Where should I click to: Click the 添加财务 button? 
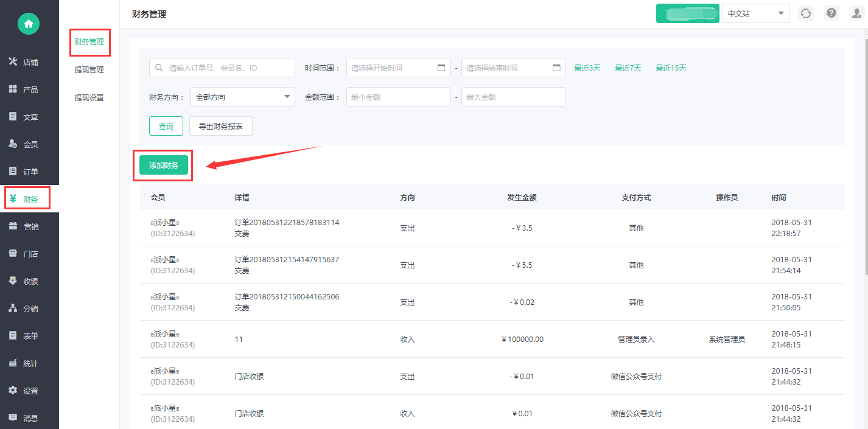tap(163, 165)
